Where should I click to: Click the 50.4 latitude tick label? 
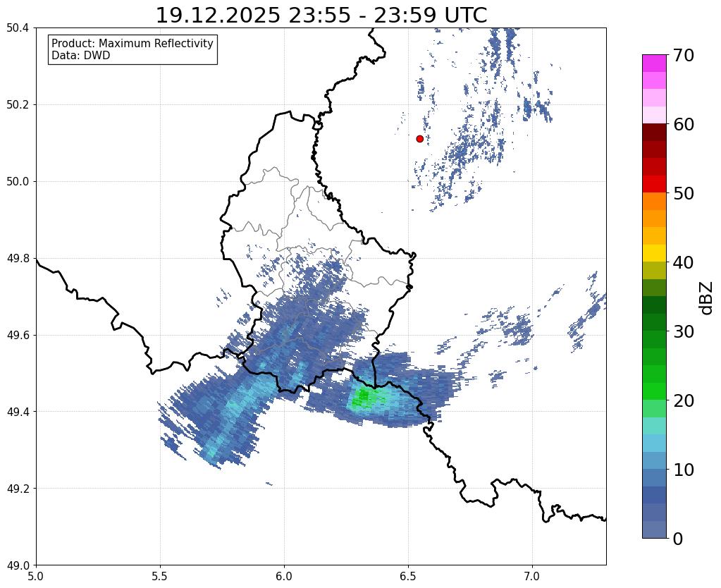pyautogui.click(x=18, y=28)
